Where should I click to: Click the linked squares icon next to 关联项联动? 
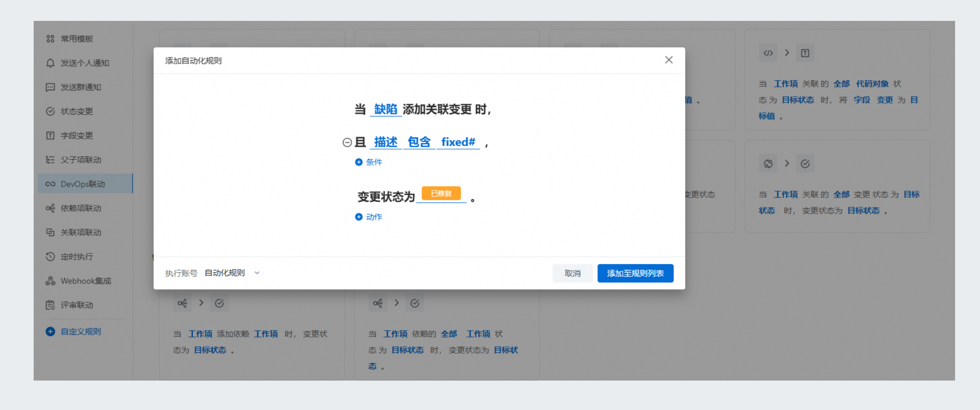pyautogui.click(x=50, y=233)
